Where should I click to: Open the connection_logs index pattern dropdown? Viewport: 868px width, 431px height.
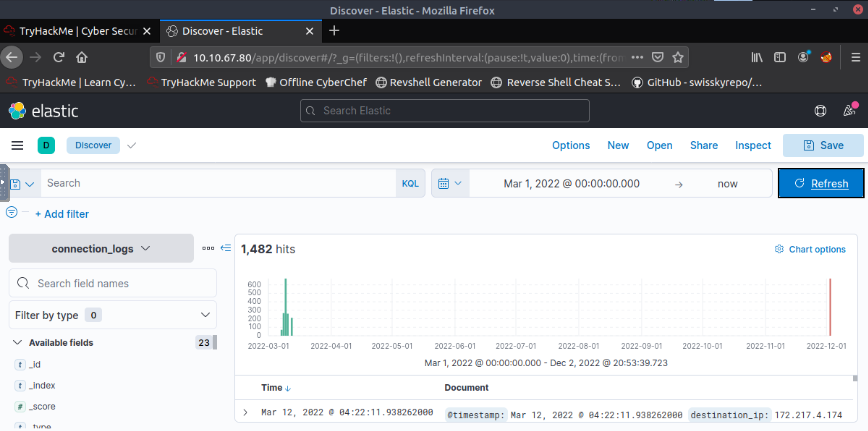coord(101,248)
